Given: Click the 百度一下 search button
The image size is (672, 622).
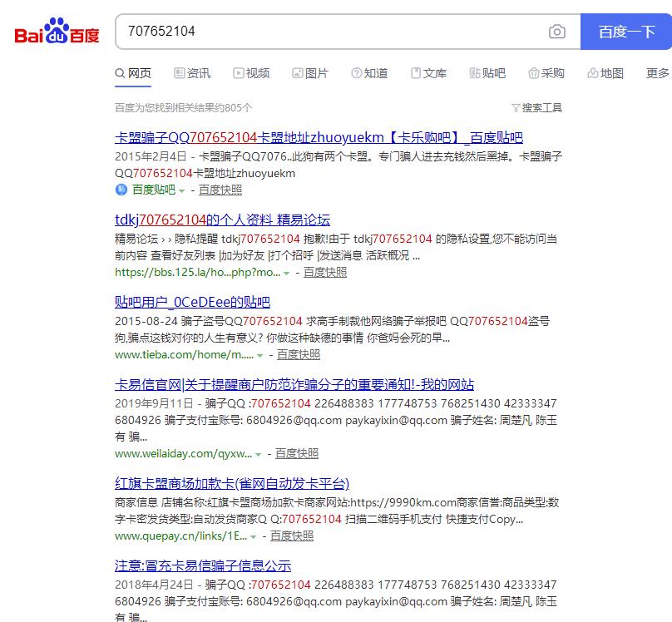Looking at the screenshot, I should click(626, 32).
